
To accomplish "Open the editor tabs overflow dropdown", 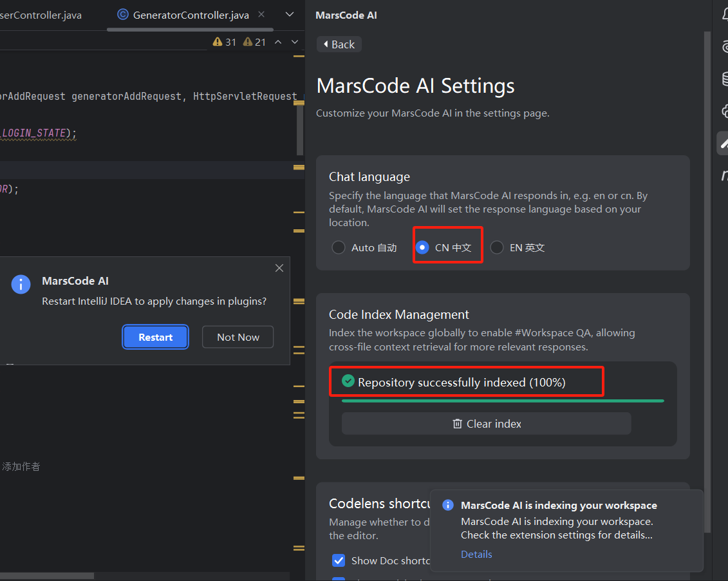I will [290, 14].
